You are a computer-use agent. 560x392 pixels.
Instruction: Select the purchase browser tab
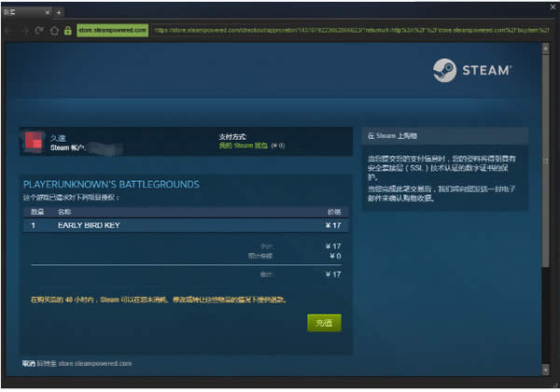[x=25, y=12]
